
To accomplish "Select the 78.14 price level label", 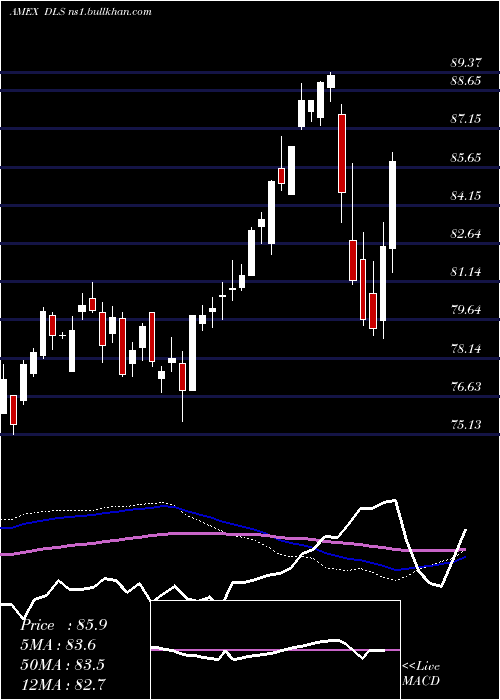I will (x=466, y=348).
